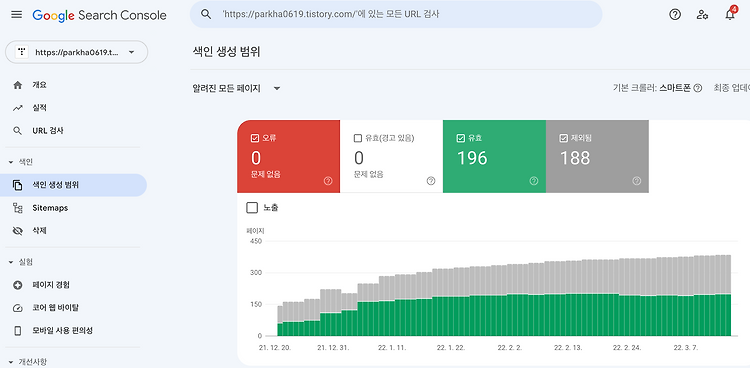This screenshot has width=750, height=368.
Task: Click help icon in 유효(경고 있음) card
Action: click(x=430, y=181)
